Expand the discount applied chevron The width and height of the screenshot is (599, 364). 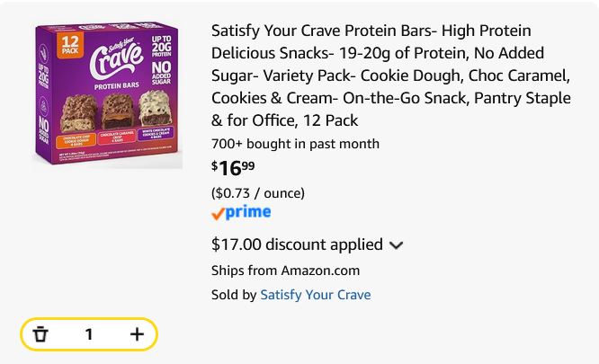396,245
